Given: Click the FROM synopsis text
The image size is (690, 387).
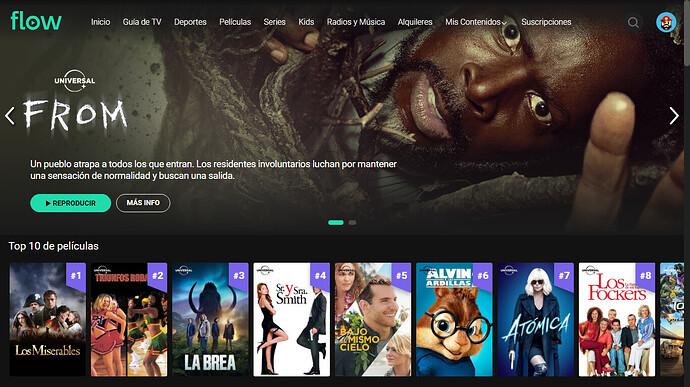Looking at the screenshot, I should point(213,170).
